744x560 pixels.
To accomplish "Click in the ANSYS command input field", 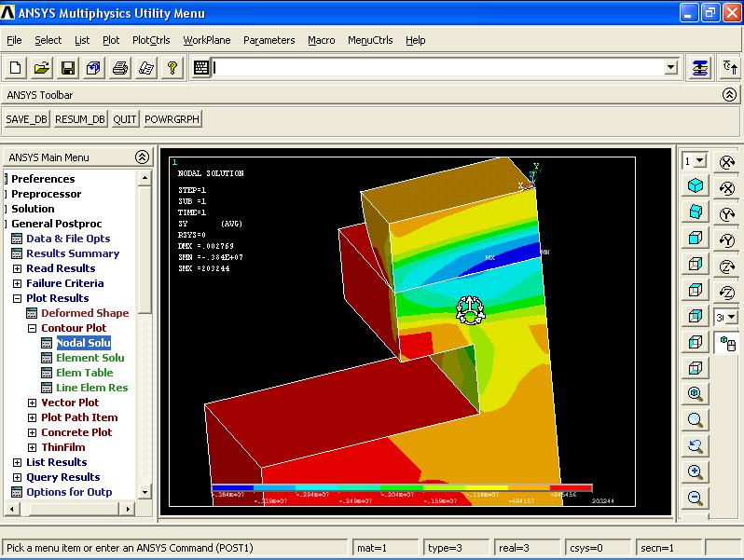I will (x=436, y=68).
